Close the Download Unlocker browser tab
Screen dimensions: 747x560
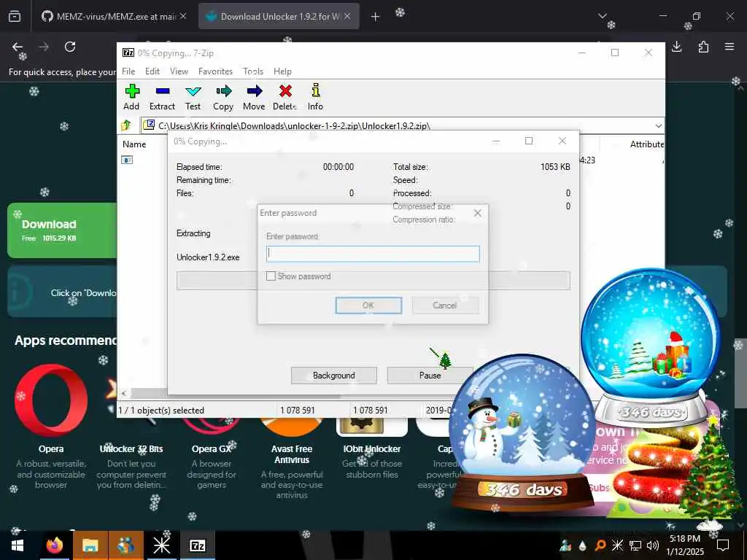(x=347, y=17)
